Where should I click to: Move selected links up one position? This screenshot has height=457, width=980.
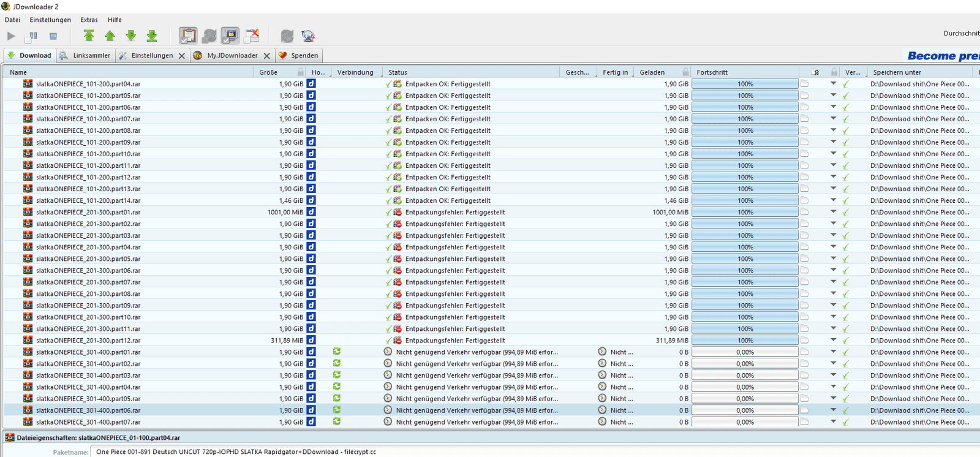pos(110,36)
